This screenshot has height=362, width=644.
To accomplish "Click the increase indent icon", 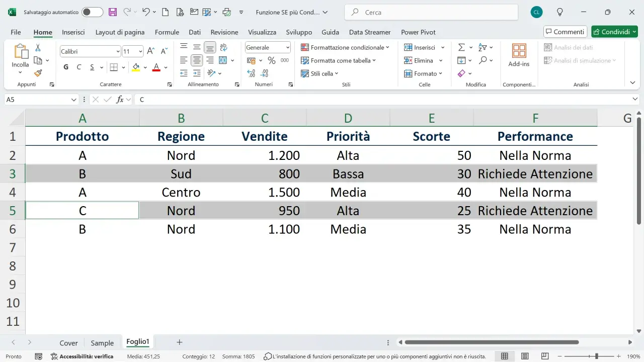I will pyautogui.click(x=197, y=73).
